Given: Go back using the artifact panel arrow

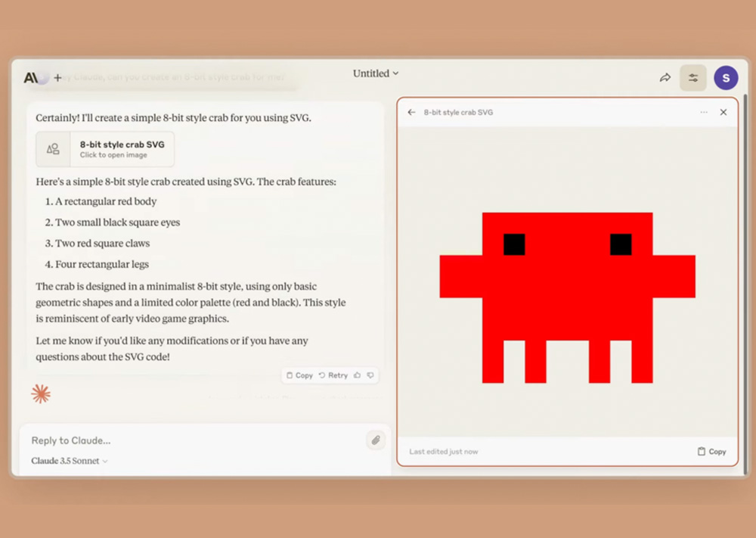Looking at the screenshot, I should coord(411,112).
